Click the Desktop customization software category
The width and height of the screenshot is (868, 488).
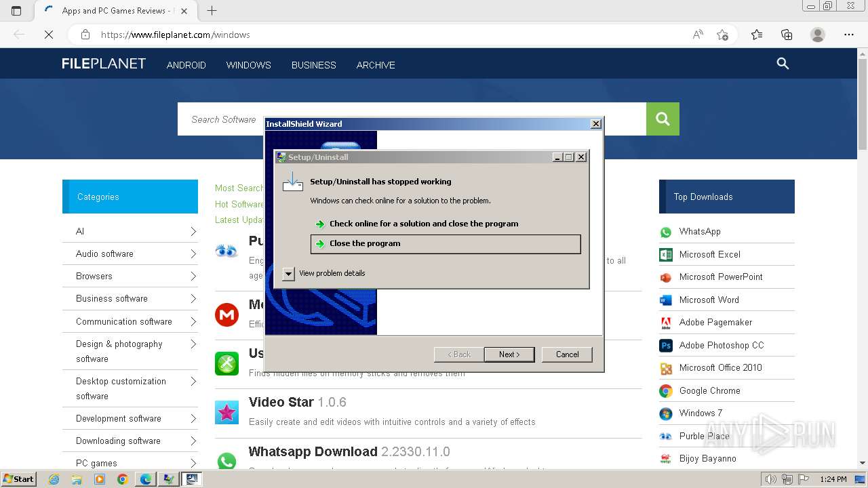click(x=121, y=388)
